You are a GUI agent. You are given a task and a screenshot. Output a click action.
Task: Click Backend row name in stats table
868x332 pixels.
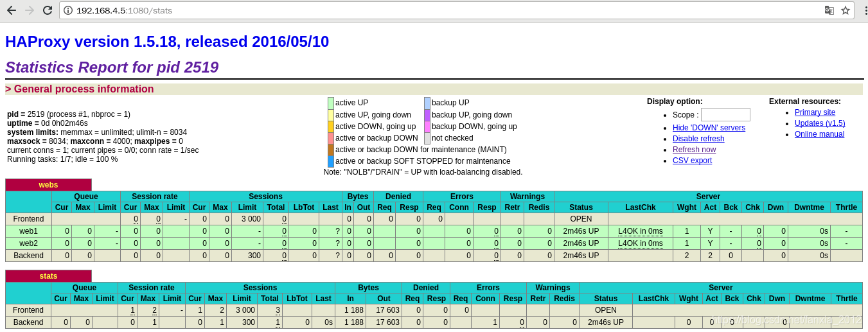(x=28, y=322)
